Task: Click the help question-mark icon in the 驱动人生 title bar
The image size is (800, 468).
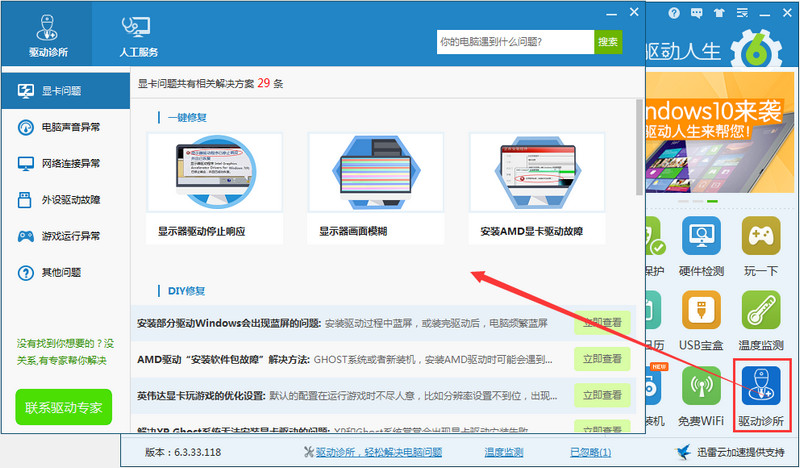Action: (x=674, y=13)
